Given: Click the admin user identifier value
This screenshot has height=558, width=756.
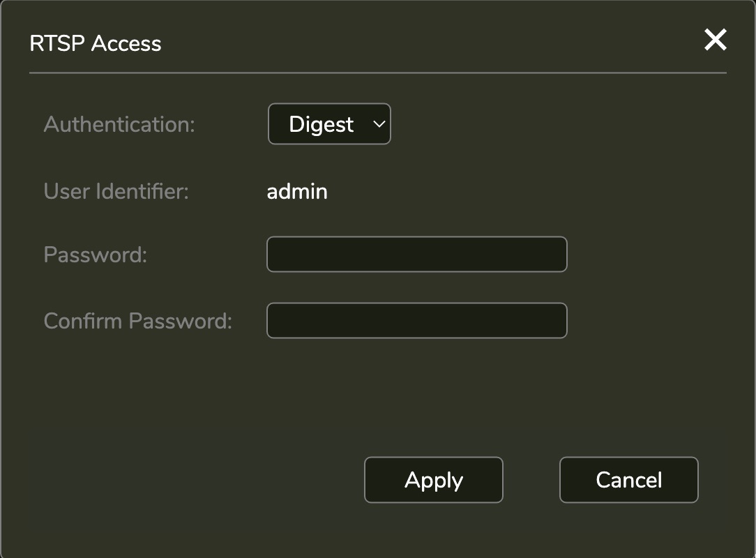Looking at the screenshot, I should (x=297, y=191).
